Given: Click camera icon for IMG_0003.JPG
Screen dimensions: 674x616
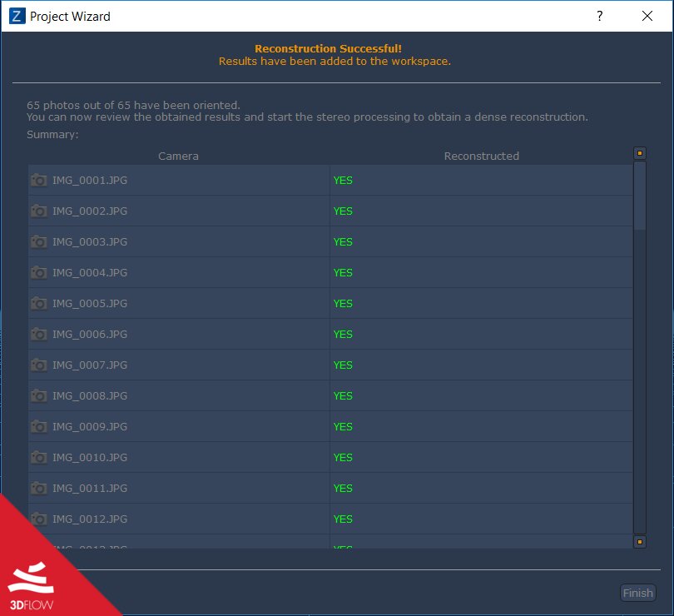Looking at the screenshot, I should [38, 241].
